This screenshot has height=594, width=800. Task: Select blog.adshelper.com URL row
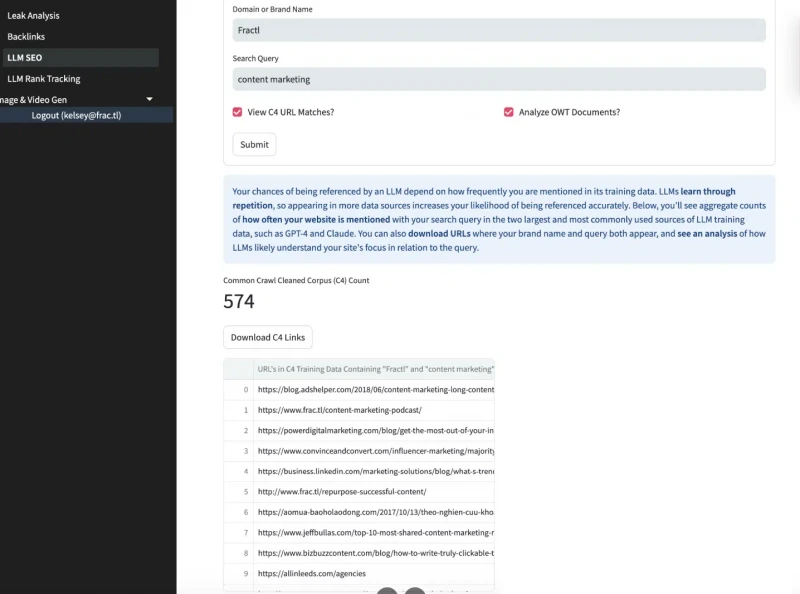pyautogui.click(x=374, y=390)
